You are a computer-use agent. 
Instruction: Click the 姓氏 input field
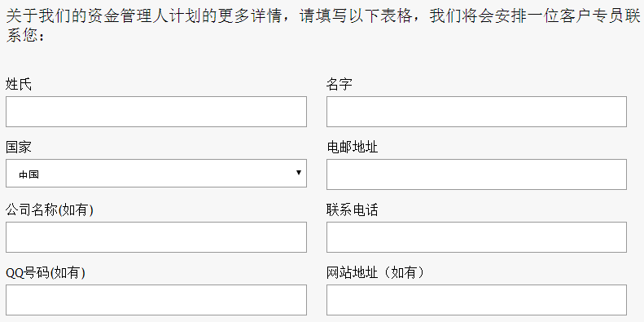tap(156, 112)
